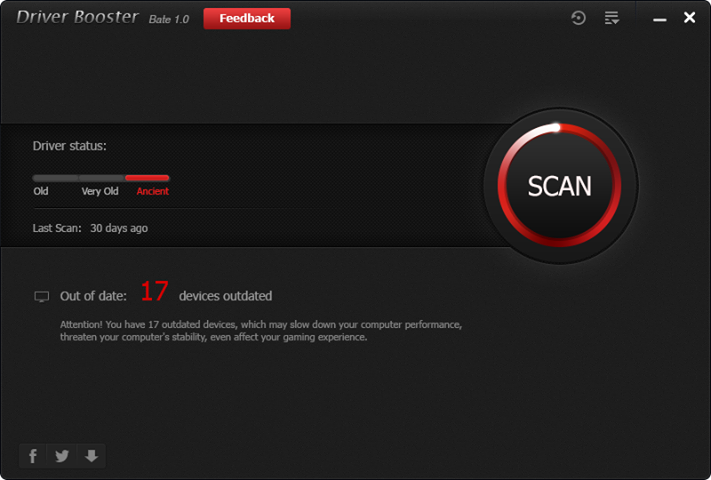Click the Driver Booster title text
The image size is (711, 480).
tap(77, 17)
